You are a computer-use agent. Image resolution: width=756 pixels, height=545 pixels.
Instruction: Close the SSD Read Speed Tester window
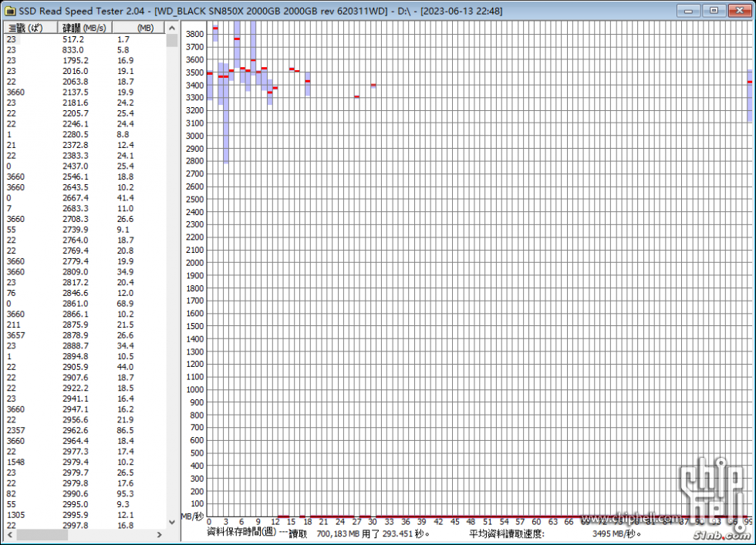pyautogui.click(x=740, y=11)
